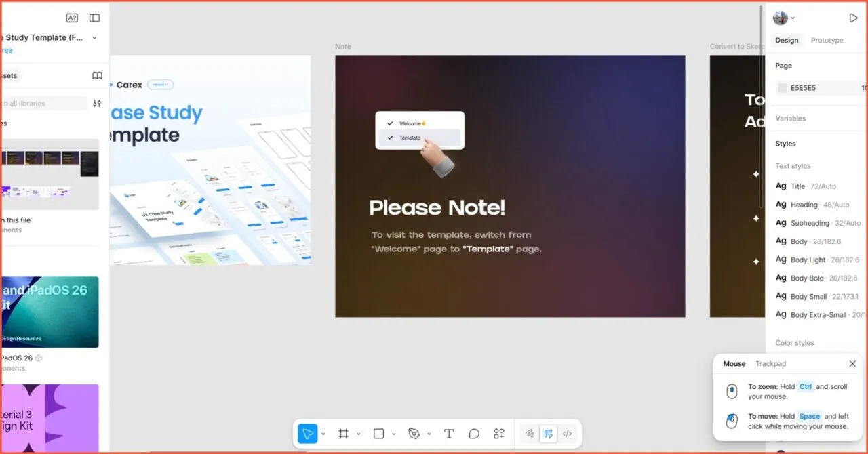The width and height of the screenshot is (868, 454).
Task: Open the libraries book icon
Action: click(97, 75)
